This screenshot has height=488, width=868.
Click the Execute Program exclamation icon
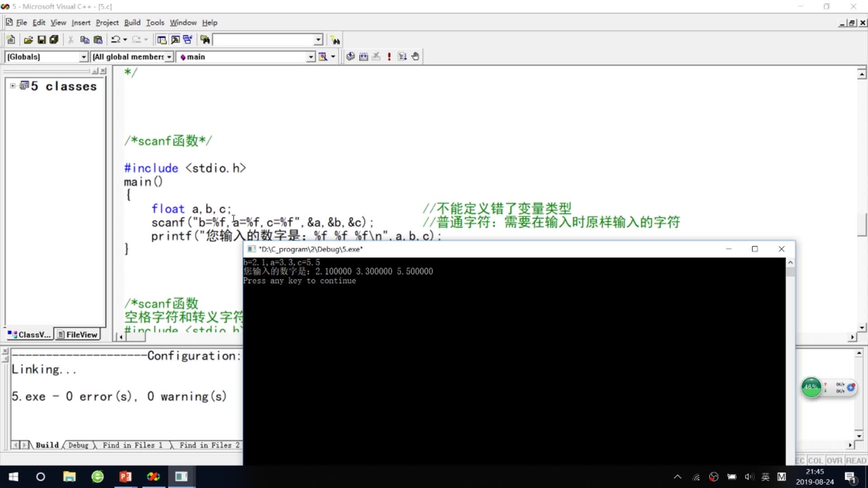click(x=389, y=56)
